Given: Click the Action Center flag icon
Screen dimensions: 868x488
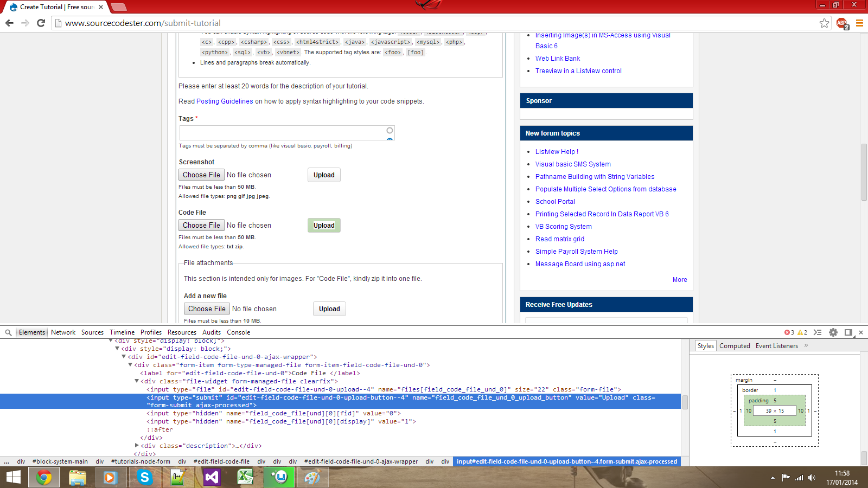Looking at the screenshot, I should 786,478.
